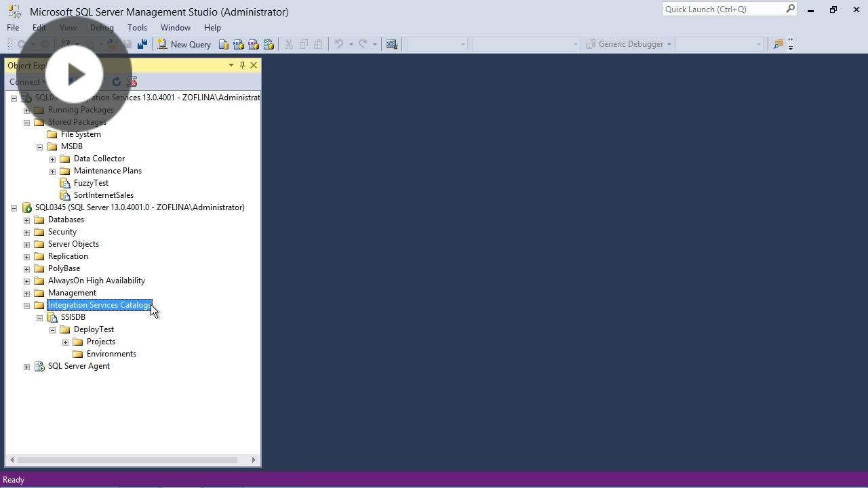Click the Save All toolbar icon
The width and height of the screenshot is (868, 488).
click(x=141, y=44)
